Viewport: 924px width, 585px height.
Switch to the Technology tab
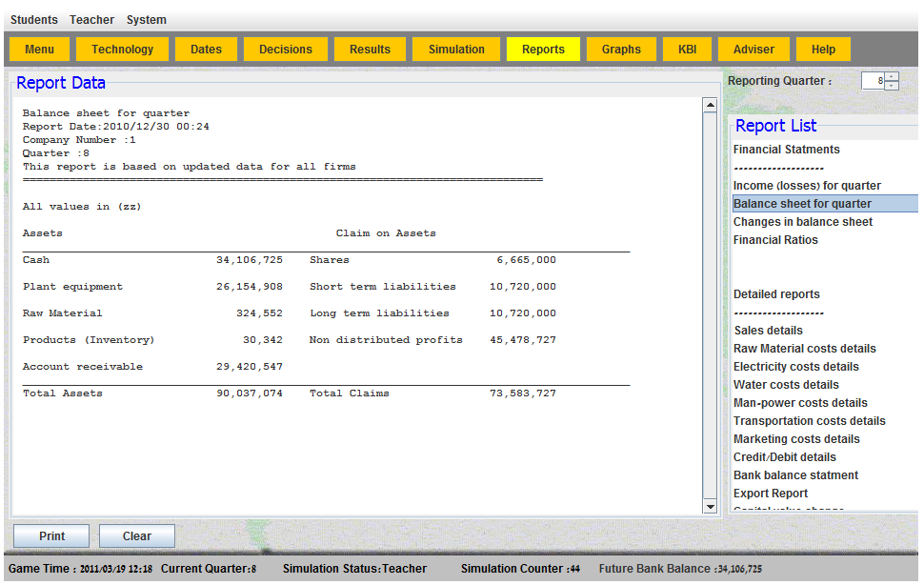(122, 50)
